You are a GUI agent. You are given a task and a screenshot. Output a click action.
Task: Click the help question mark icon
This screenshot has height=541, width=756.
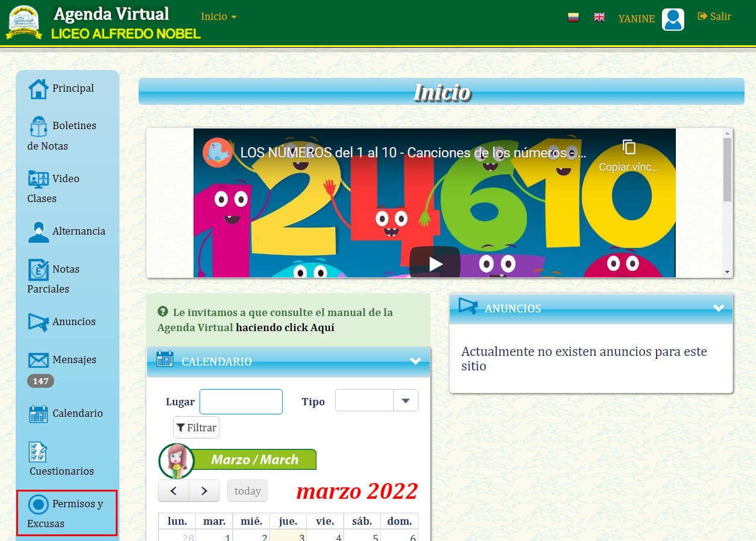163,312
